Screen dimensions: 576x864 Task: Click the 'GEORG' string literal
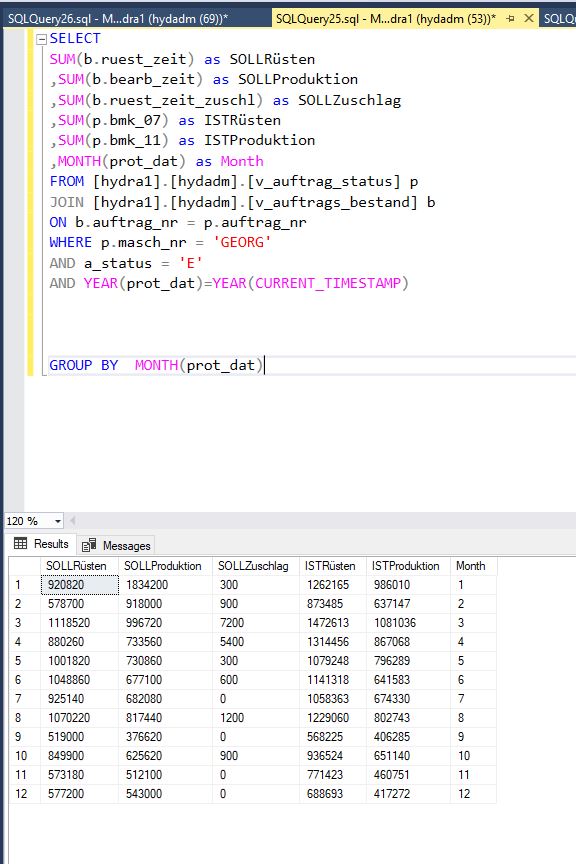[242, 242]
